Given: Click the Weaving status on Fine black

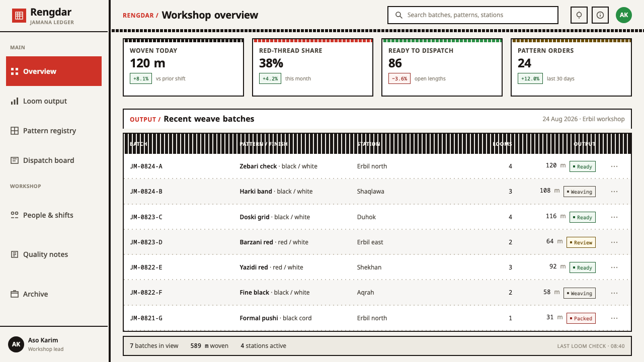Looking at the screenshot, I should (x=580, y=293).
